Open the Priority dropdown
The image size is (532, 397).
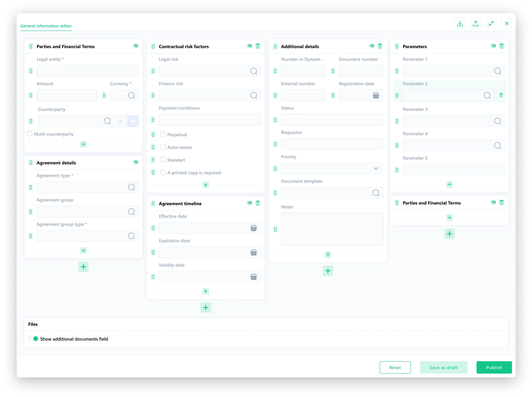point(376,168)
